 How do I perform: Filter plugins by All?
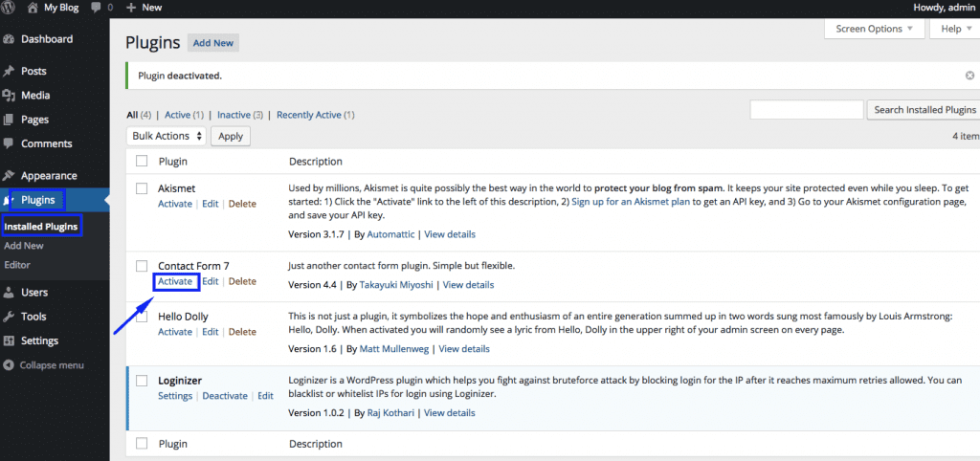pos(132,115)
